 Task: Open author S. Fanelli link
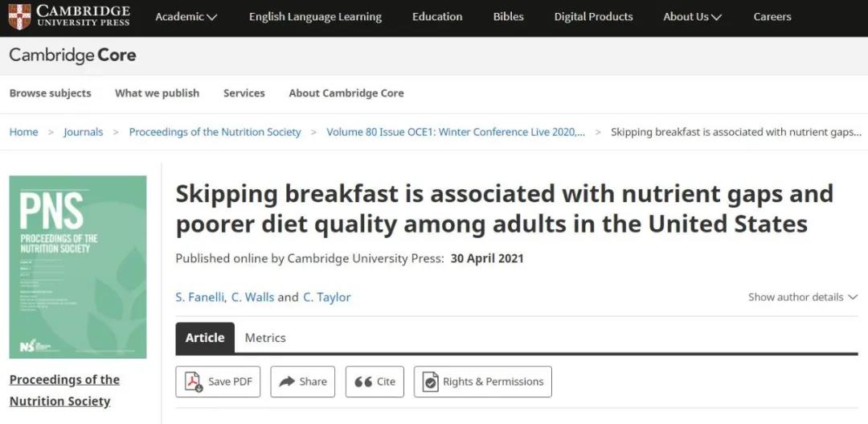(x=200, y=297)
